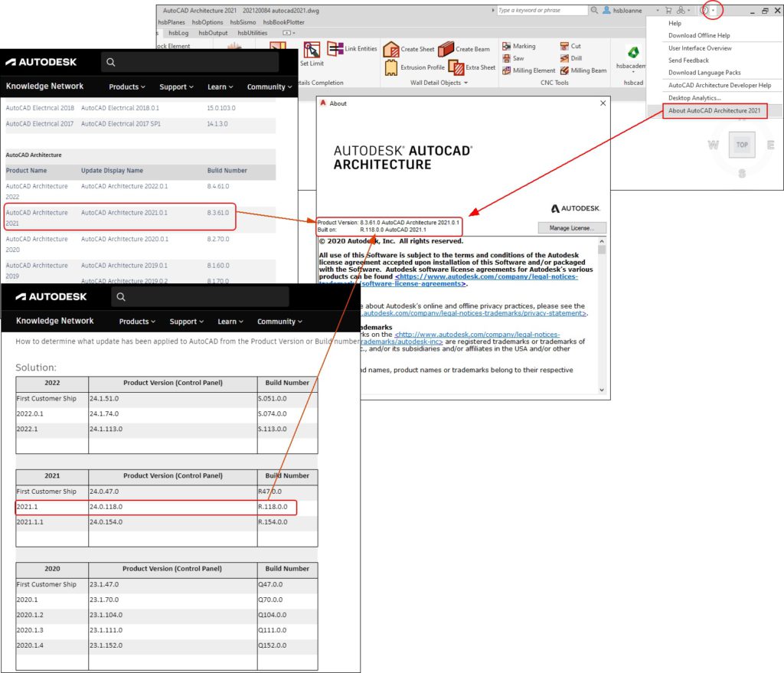The image size is (784, 673).
Task: Click the hsbJoanne user account icon
Action: [606, 10]
